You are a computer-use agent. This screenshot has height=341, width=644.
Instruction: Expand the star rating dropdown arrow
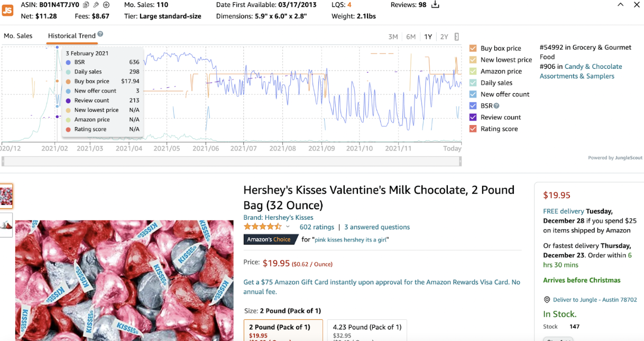[x=288, y=227]
